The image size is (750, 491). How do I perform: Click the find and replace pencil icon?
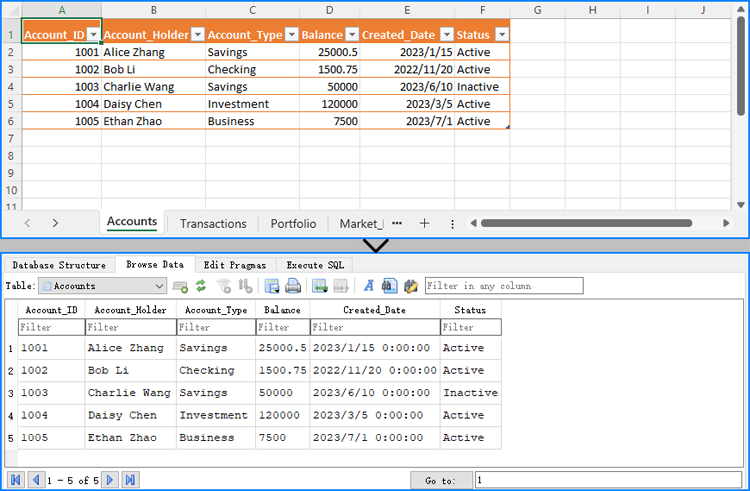click(x=411, y=286)
